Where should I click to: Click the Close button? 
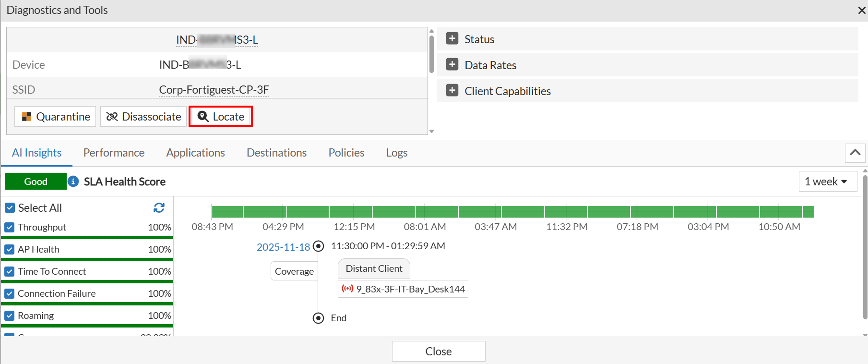[x=438, y=351]
